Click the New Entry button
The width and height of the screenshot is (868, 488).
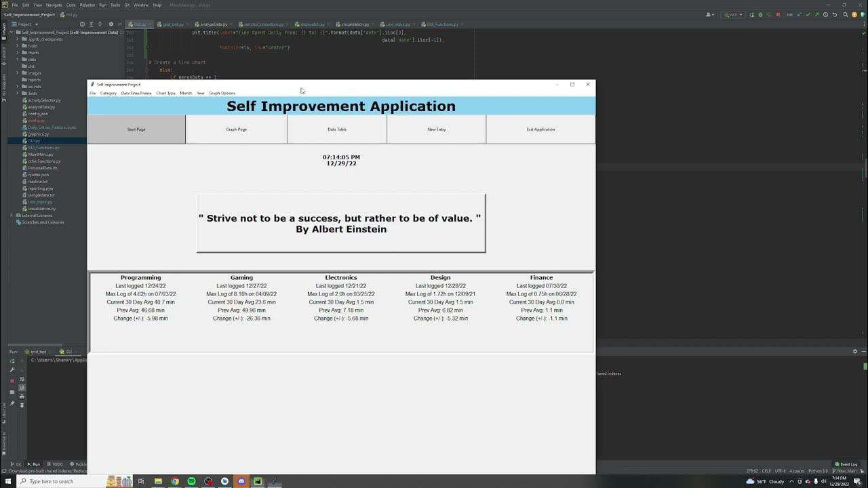pos(437,129)
